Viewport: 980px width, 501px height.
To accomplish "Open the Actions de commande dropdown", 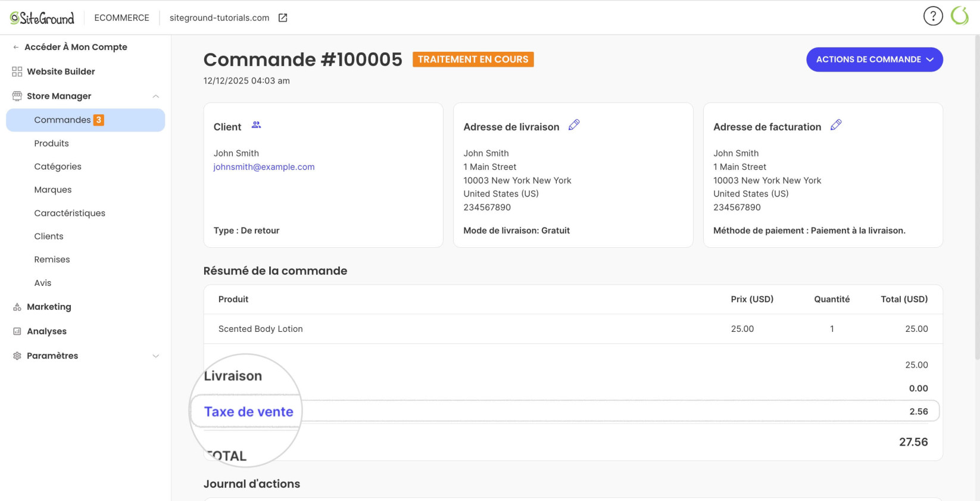I will [x=874, y=60].
